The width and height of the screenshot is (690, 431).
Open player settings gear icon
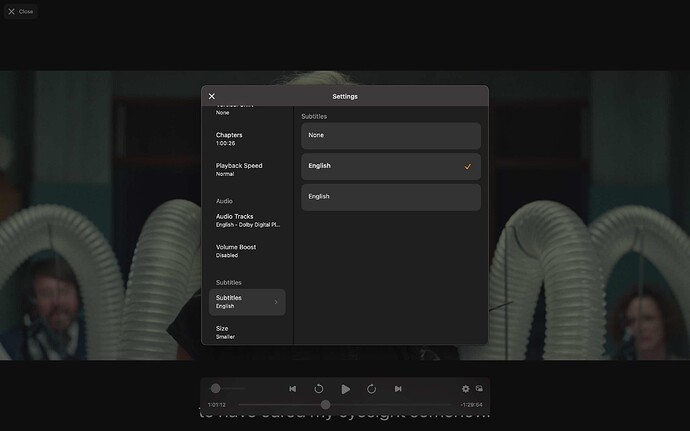pyautogui.click(x=466, y=389)
